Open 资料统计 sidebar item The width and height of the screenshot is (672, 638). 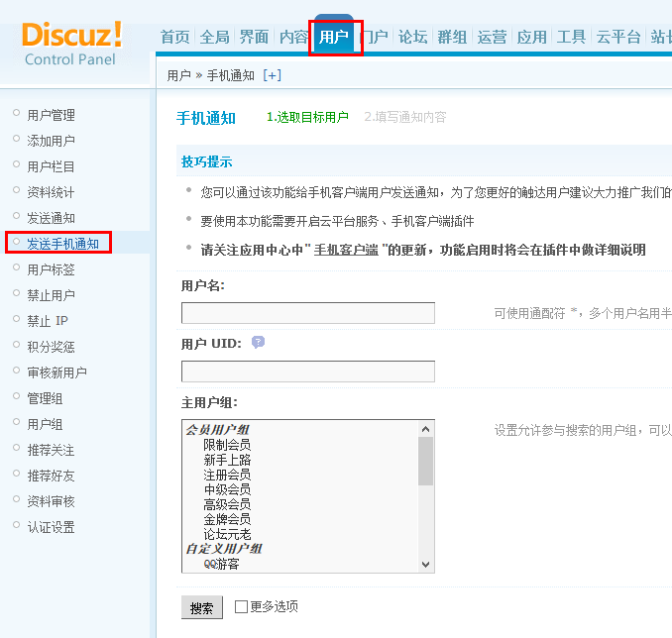(51, 192)
